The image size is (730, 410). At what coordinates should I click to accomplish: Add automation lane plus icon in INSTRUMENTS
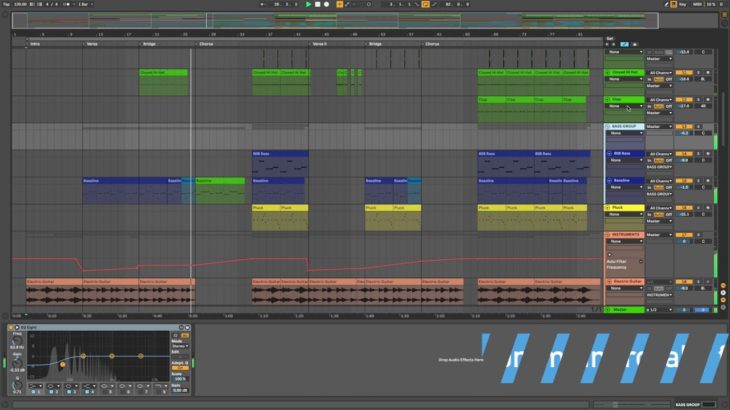pyautogui.click(x=610, y=255)
